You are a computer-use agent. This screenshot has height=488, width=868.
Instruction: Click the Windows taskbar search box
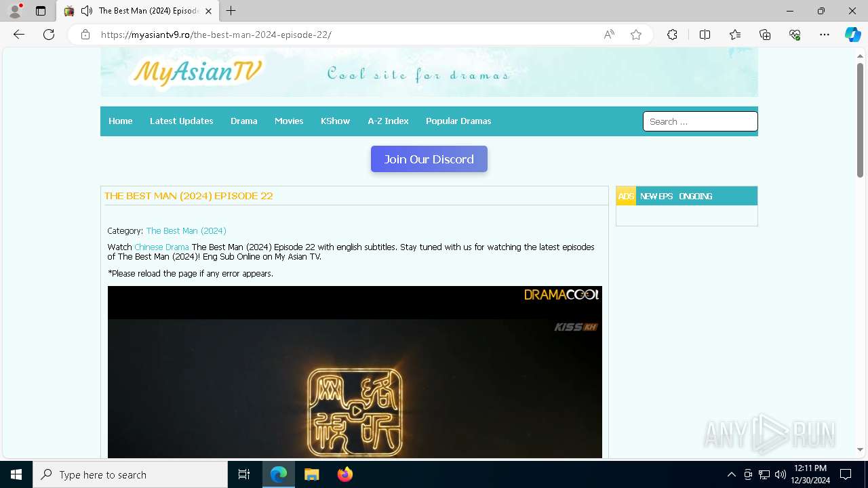click(x=130, y=474)
